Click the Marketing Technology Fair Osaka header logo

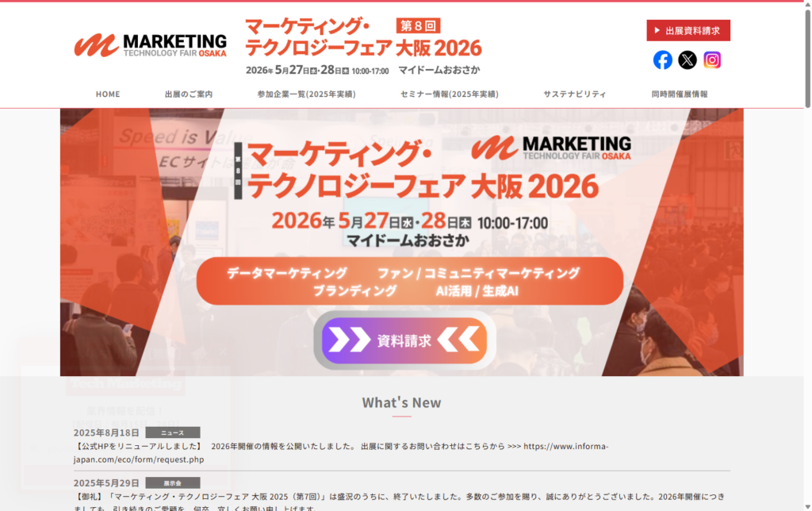pos(150,45)
